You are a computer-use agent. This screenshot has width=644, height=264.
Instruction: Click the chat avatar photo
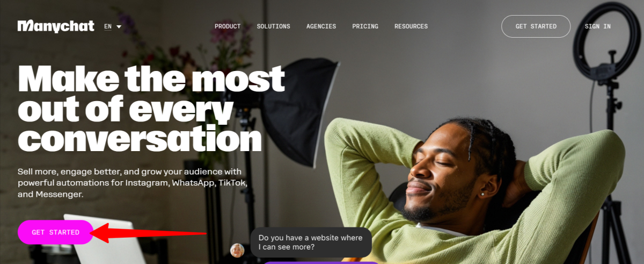237,250
